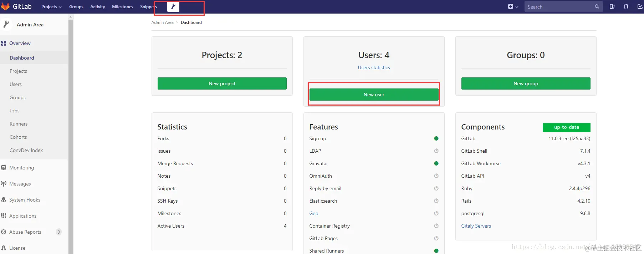Click the Applications grid icon
The image size is (644, 254).
click(x=4, y=216)
